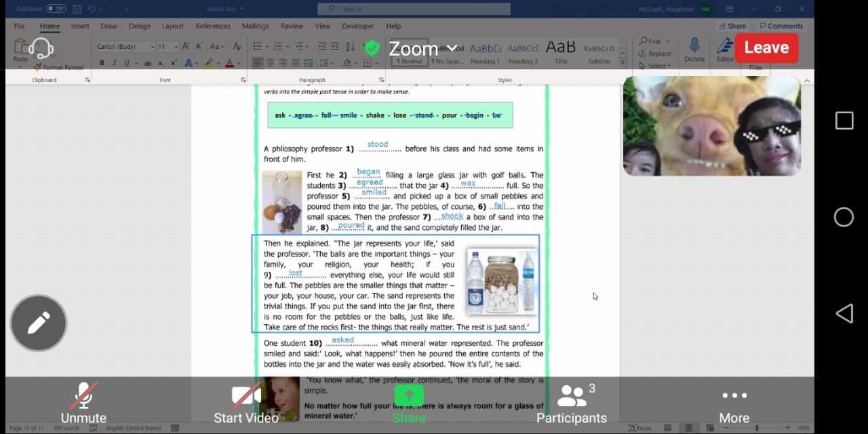Open the Change Case Aa dropdown
868x434 pixels.
pyautogui.click(x=216, y=46)
